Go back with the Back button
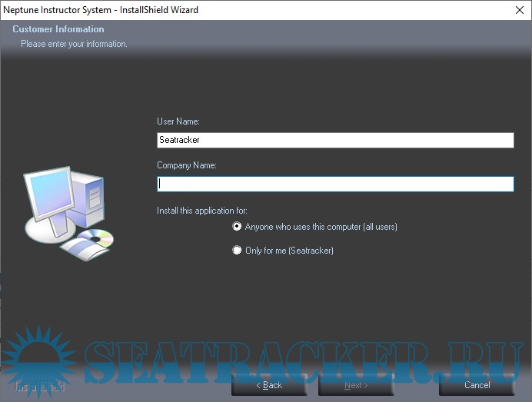Viewport: 532px width, 402px height. coord(268,385)
